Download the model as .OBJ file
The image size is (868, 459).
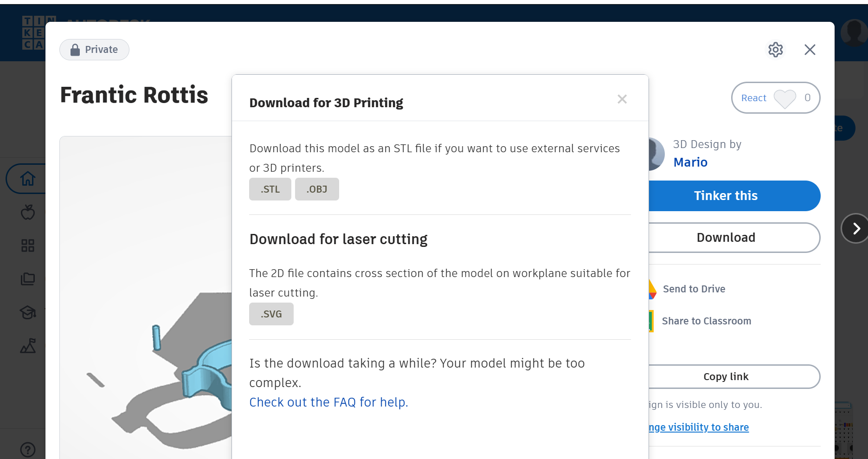click(317, 189)
